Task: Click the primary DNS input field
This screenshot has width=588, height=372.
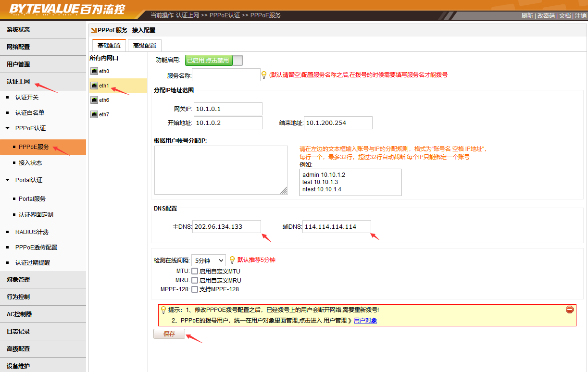Action: (x=226, y=227)
